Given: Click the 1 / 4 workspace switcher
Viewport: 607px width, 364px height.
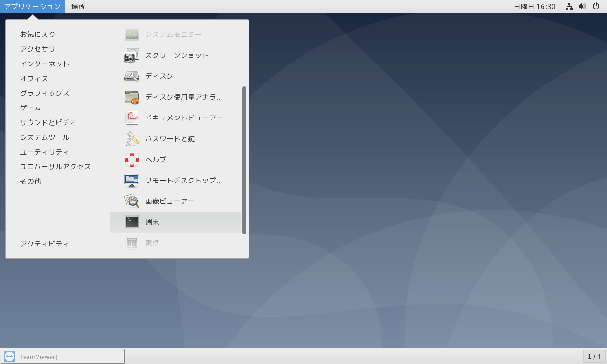Looking at the screenshot, I should (594, 356).
